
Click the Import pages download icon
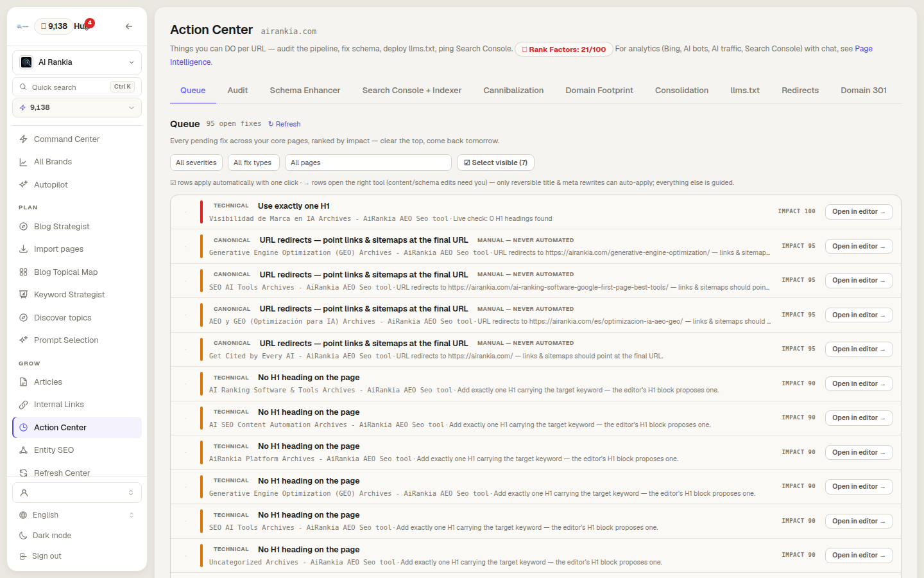click(x=23, y=249)
